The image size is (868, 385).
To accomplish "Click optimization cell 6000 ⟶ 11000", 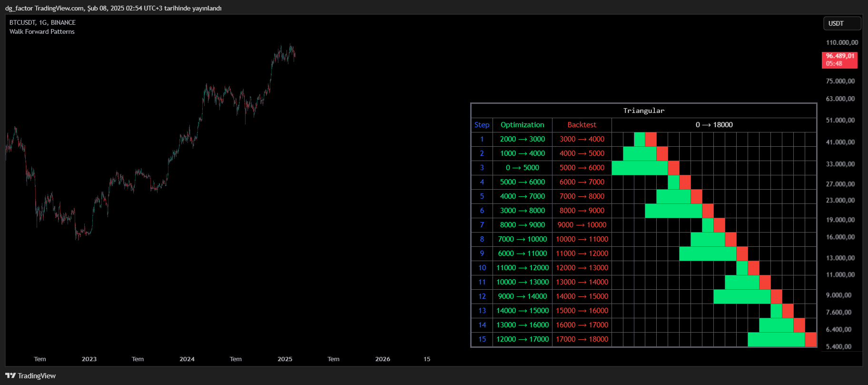I will [523, 253].
